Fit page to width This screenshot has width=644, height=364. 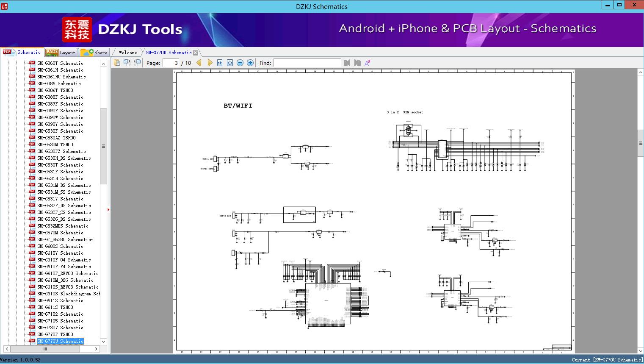[x=220, y=63]
